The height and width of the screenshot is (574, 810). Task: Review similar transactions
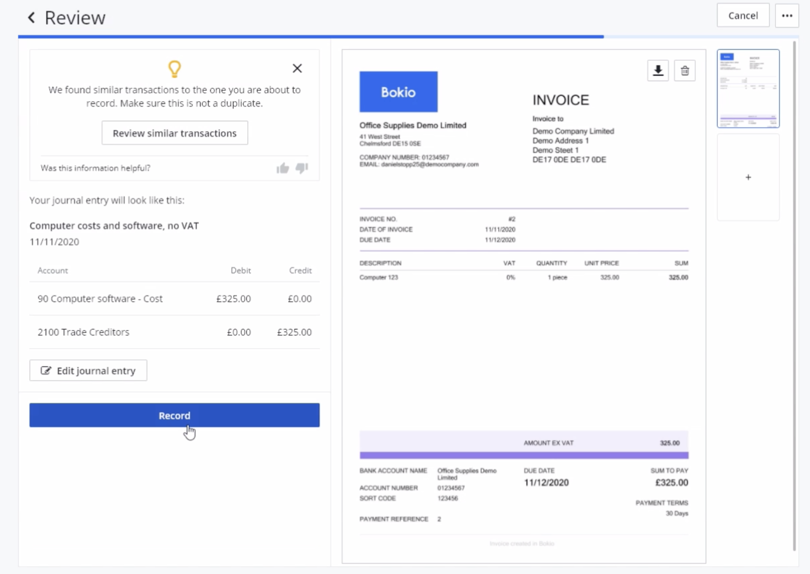(x=175, y=133)
